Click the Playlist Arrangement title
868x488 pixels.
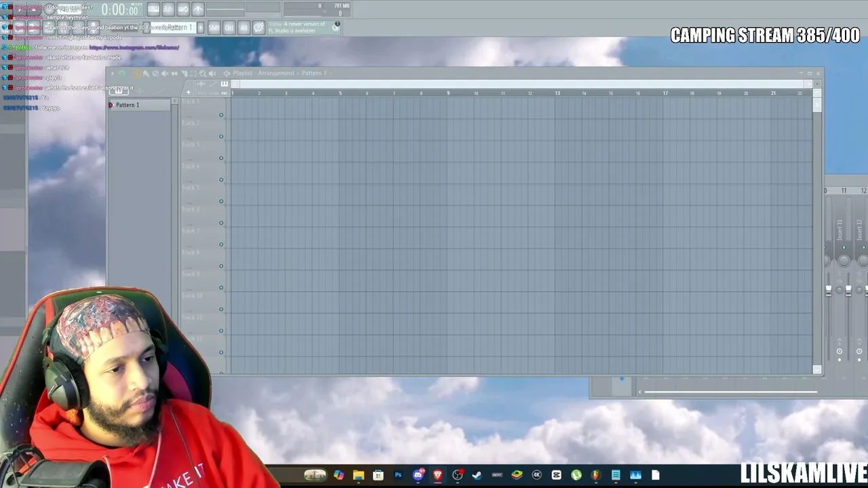[x=279, y=73]
